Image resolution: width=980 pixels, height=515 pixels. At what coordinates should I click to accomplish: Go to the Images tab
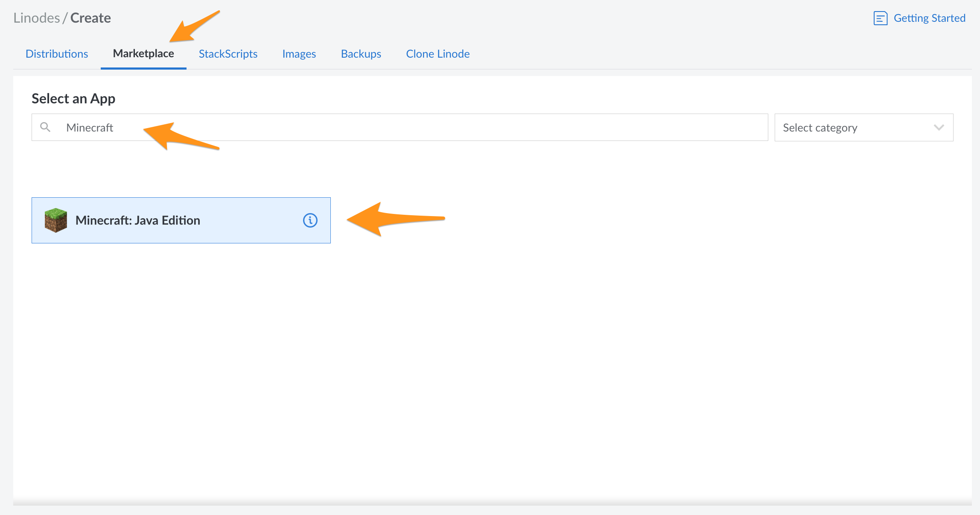(x=299, y=54)
